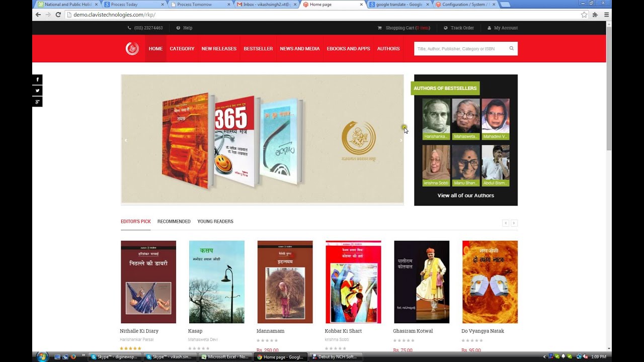Select the HOME menu item

pos(155,49)
